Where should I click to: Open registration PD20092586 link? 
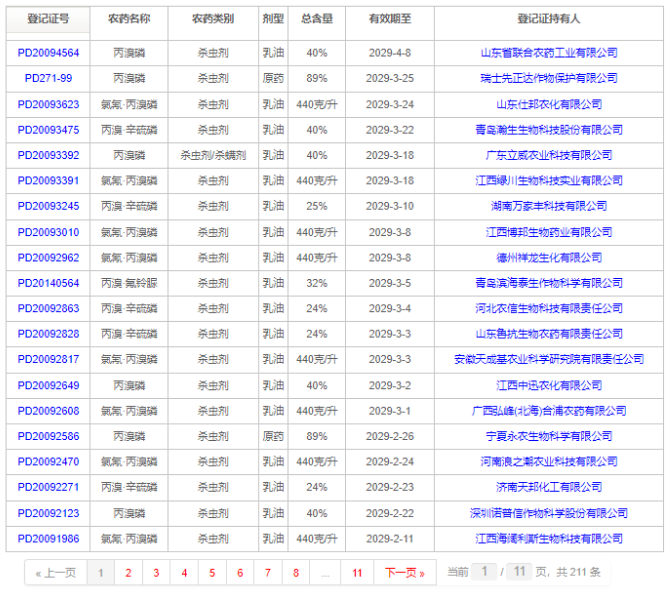click(x=48, y=436)
